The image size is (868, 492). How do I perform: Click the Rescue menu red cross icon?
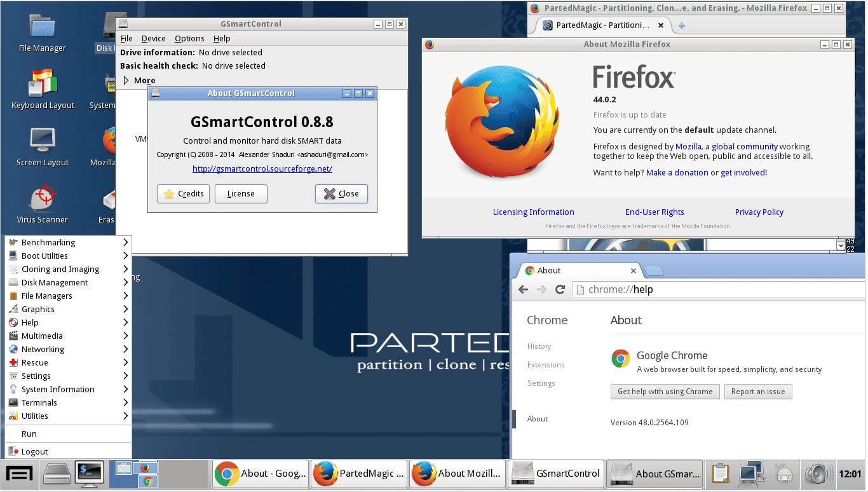tap(13, 362)
